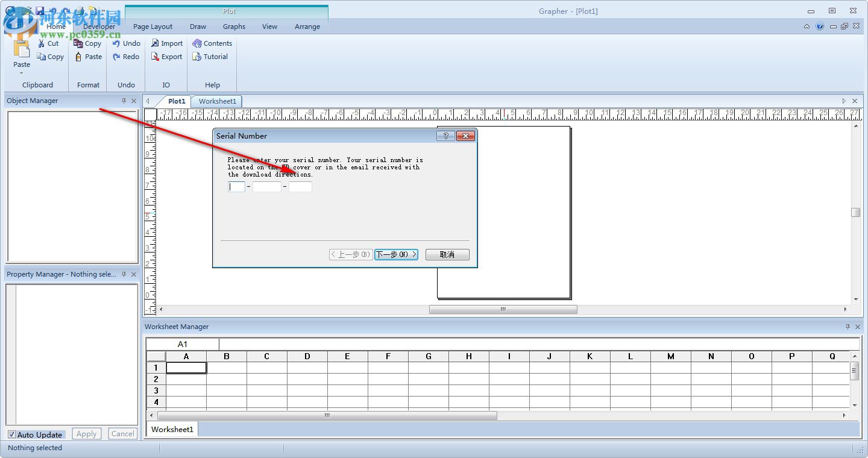
Task: Open the Graphs ribbon tab
Action: [234, 27]
